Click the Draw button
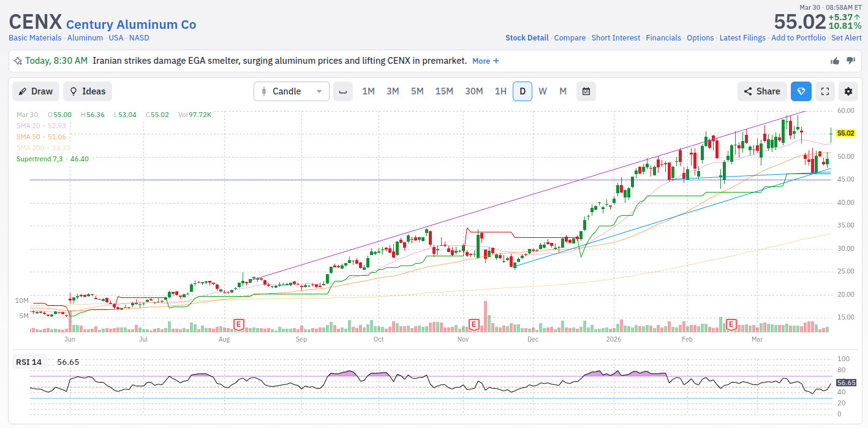 tap(36, 91)
